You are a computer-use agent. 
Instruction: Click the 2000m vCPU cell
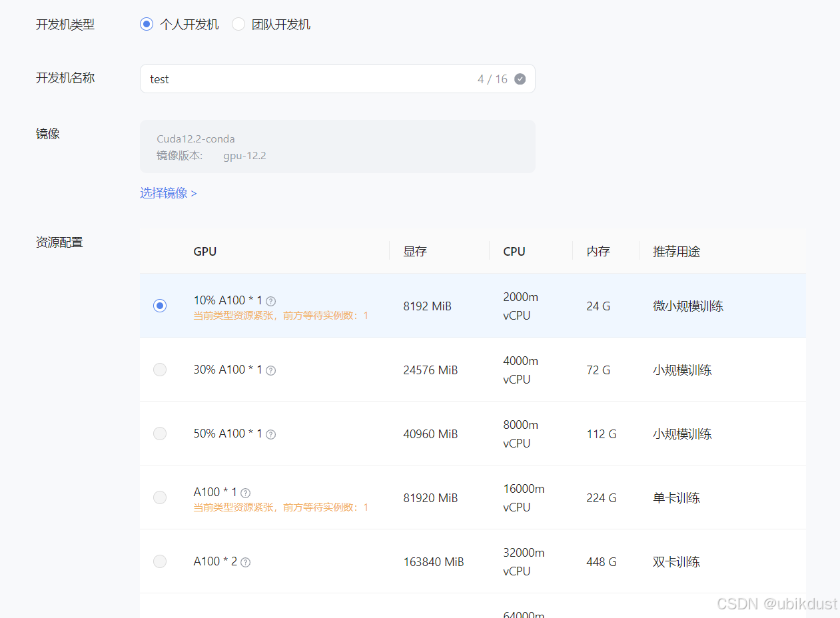coord(521,306)
